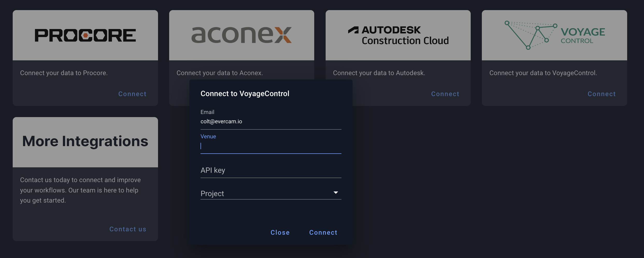Click Connect on VoyageControl card

click(602, 94)
